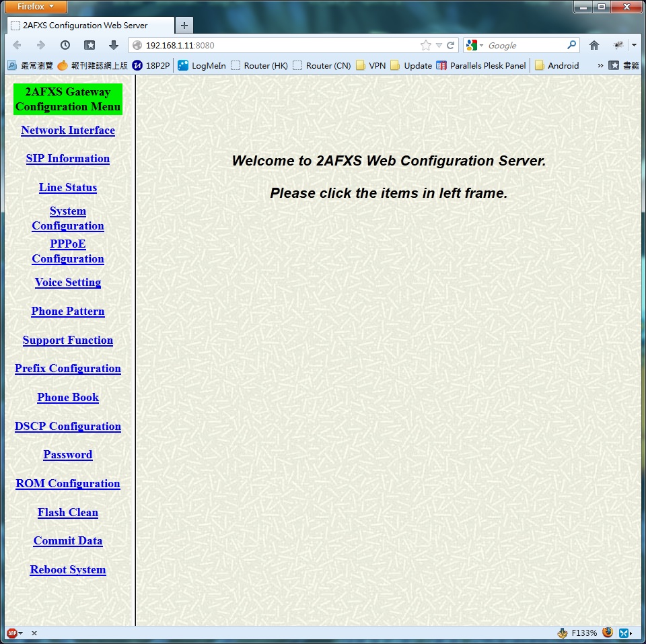Viewport: 646px width, 644px height.
Task: Go to the Home page icon
Action: click(x=594, y=45)
